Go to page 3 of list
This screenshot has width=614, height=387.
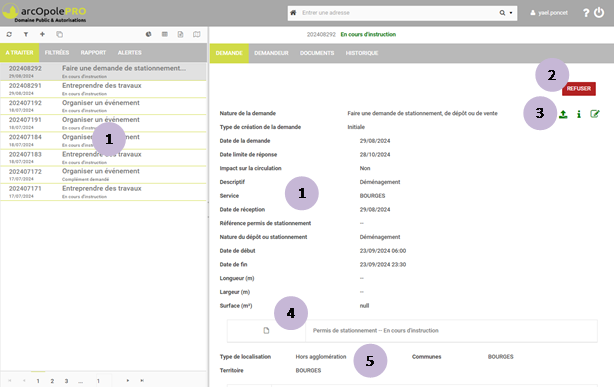[66, 381]
